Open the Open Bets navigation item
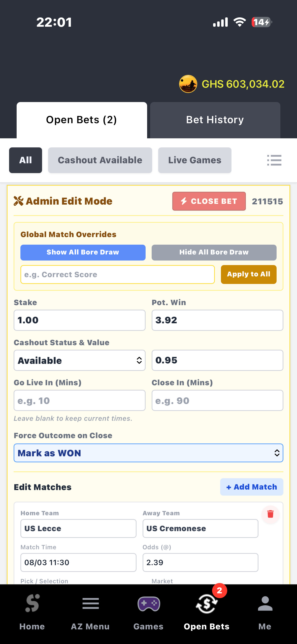297x644 pixels. click(207, 612)
